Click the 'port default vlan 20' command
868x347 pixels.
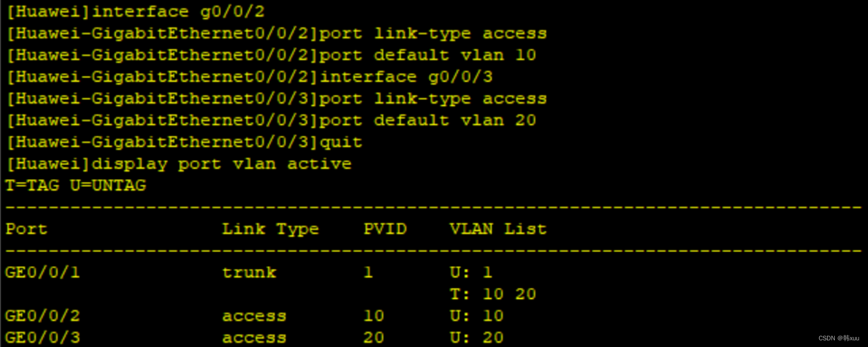pos(428,120)
